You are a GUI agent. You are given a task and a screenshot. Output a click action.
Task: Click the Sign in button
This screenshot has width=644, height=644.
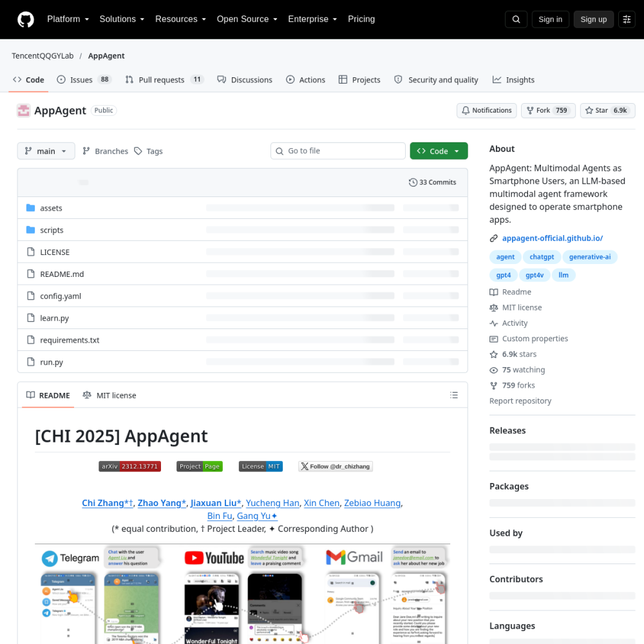(x=551, y=19)
